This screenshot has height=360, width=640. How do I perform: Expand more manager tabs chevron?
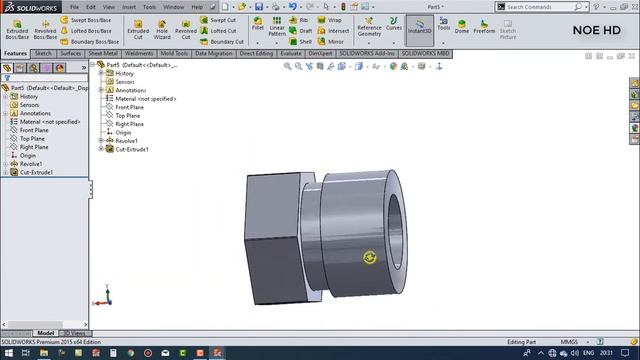click(84, 68)
